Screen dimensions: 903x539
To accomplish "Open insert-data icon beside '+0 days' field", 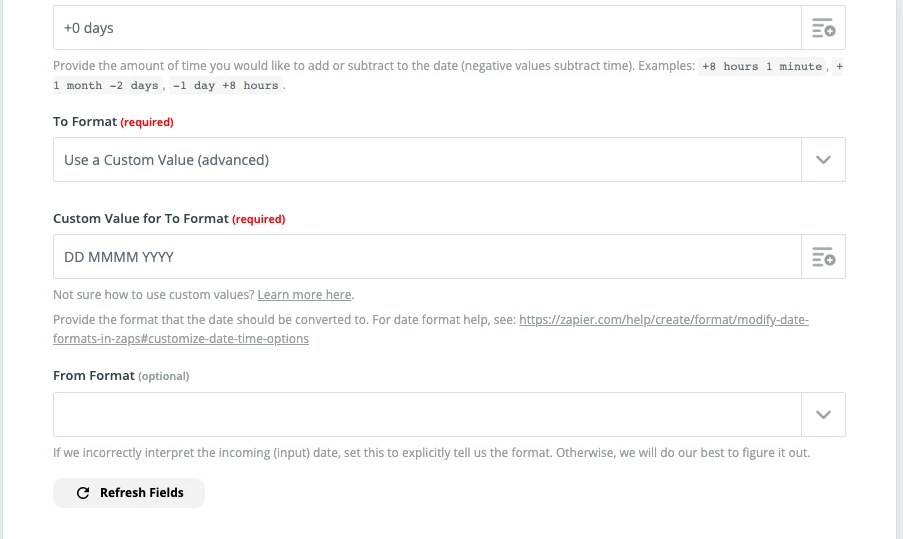I will (824, 28).
